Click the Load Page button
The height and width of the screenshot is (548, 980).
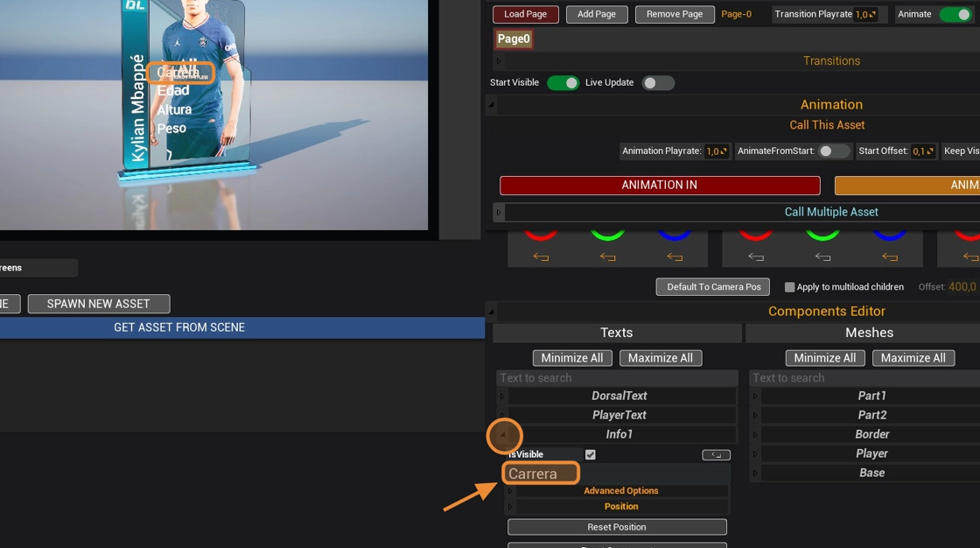[x=526, y=14]
